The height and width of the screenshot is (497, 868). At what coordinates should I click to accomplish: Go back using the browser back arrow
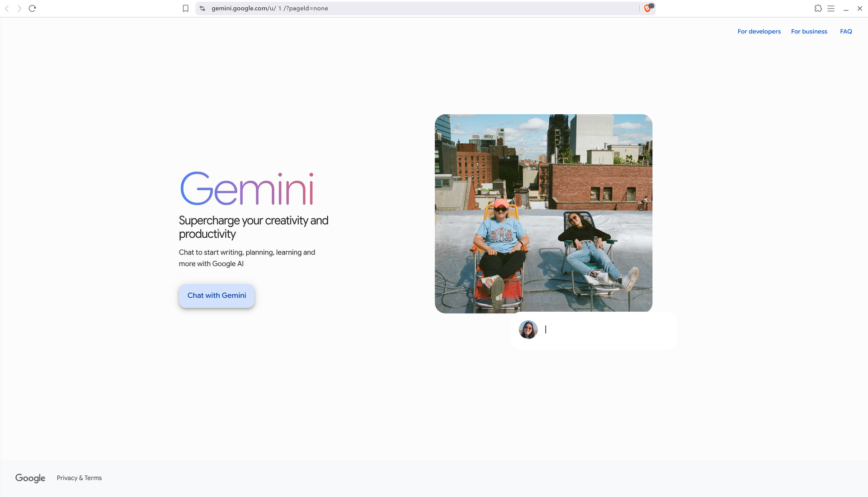7,9
